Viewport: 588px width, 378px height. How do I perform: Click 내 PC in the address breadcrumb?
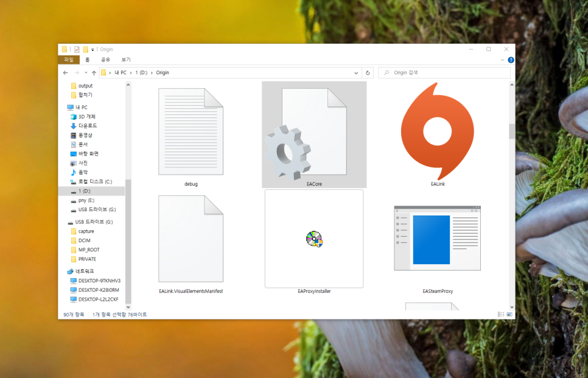pos(121,73)
